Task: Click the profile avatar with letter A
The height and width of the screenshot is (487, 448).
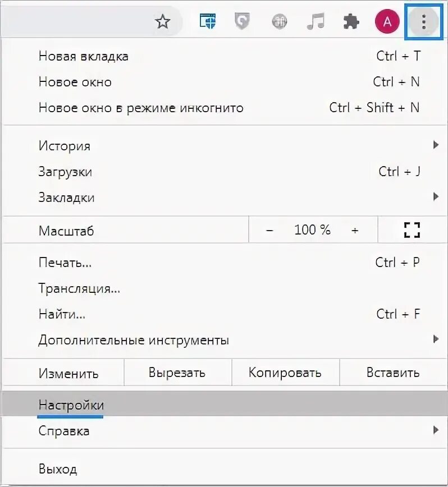Action: click(x=387, y=22)
